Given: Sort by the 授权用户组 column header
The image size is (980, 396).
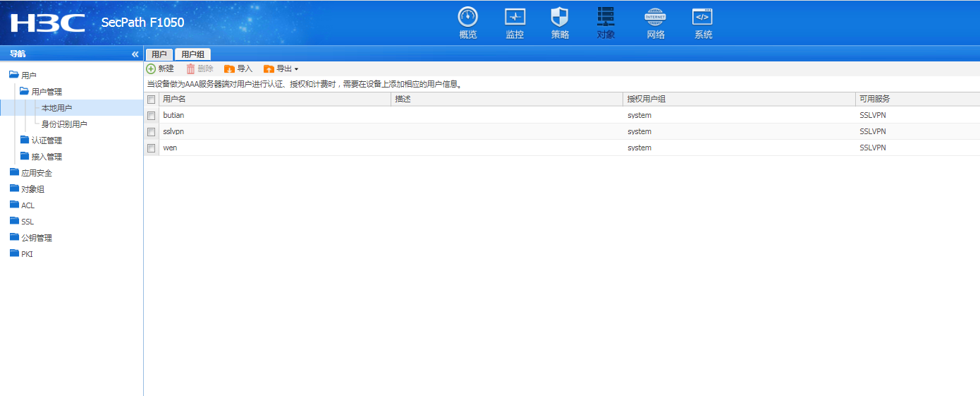Looking at the screenshot, I should pyautogui.click(x=740, y=99).
